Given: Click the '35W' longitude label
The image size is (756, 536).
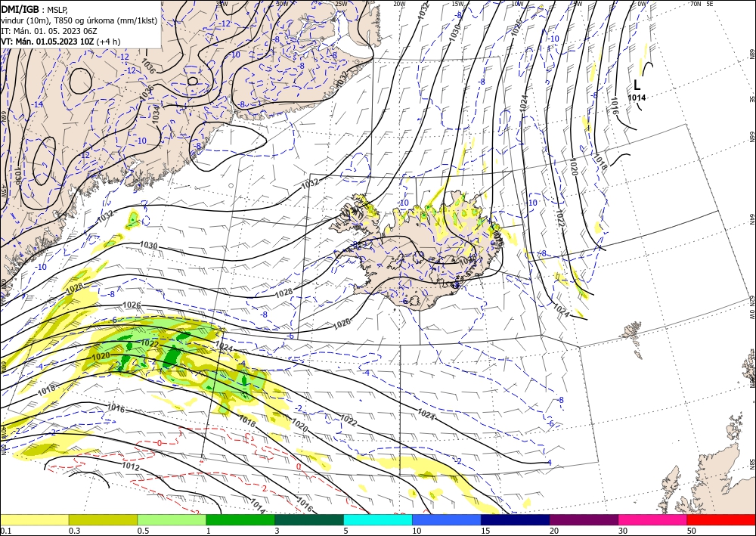Looking at the screenshot, I should 222,3.
